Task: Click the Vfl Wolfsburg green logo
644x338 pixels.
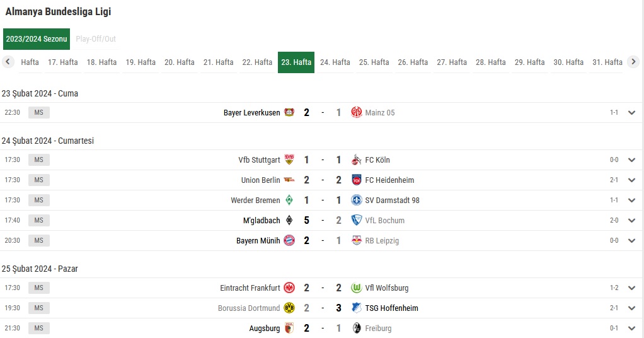Action: (x=356, y=288)
